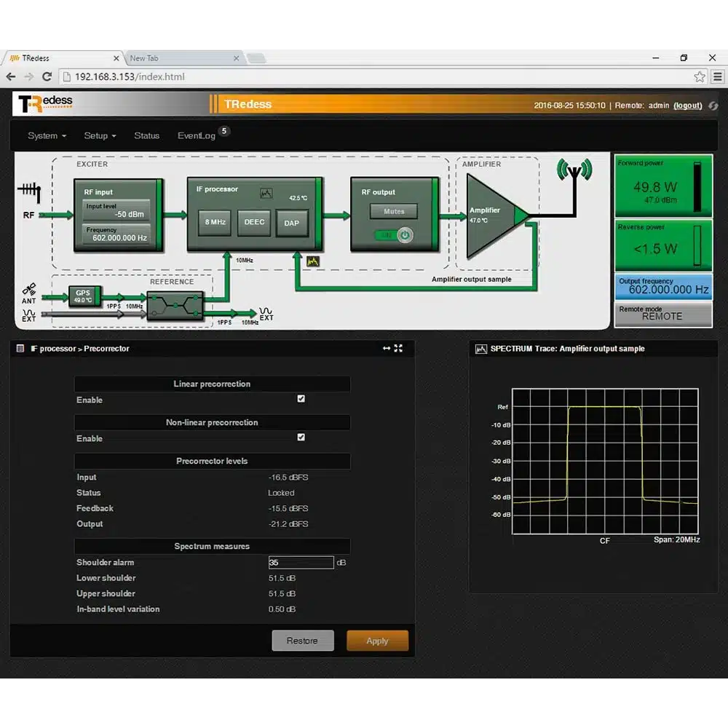Click the Remote mode REMOTE panel
This screenshot has width=728, height=728.
[663, 314]
